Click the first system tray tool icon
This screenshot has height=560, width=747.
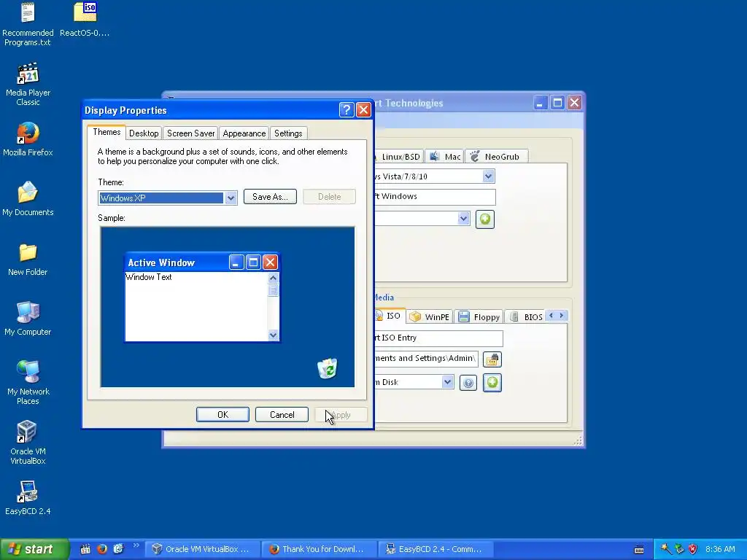[666, 549]
